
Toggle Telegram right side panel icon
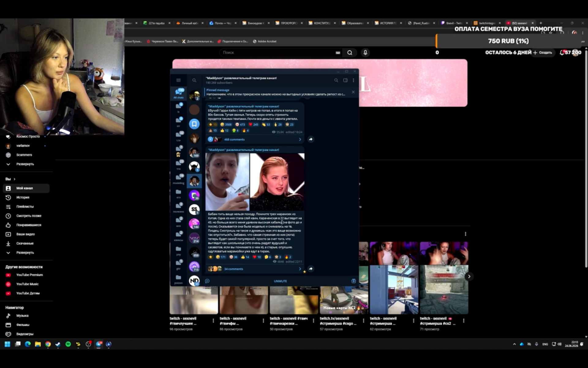click(x=345, y=80)
